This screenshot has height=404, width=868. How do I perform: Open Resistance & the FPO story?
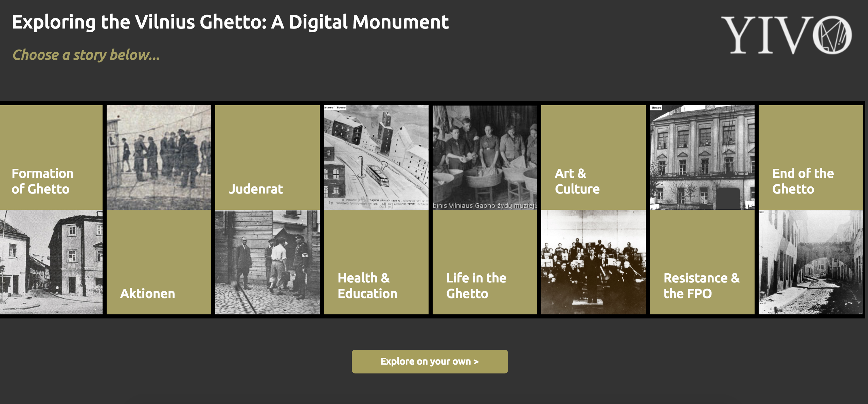click(x=702, y=262)
